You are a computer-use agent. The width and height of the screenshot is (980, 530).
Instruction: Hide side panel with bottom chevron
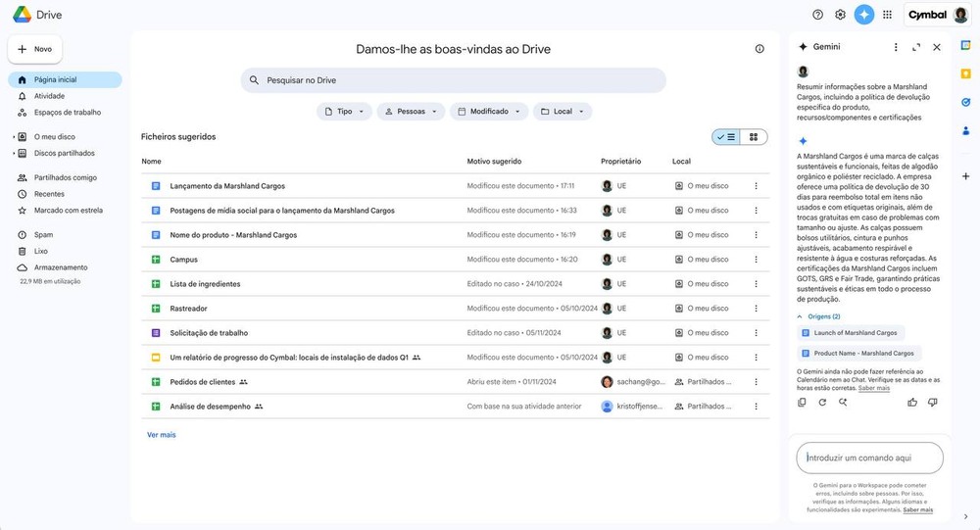coord(965,516)
